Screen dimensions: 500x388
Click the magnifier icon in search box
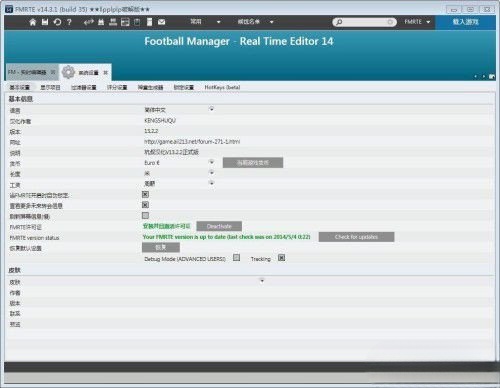pos(339,22)
